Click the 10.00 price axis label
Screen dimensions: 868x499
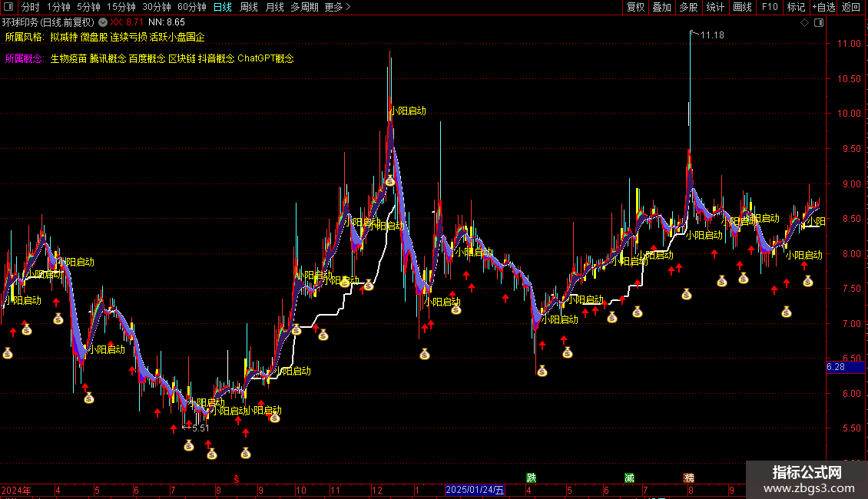(849, 114)
